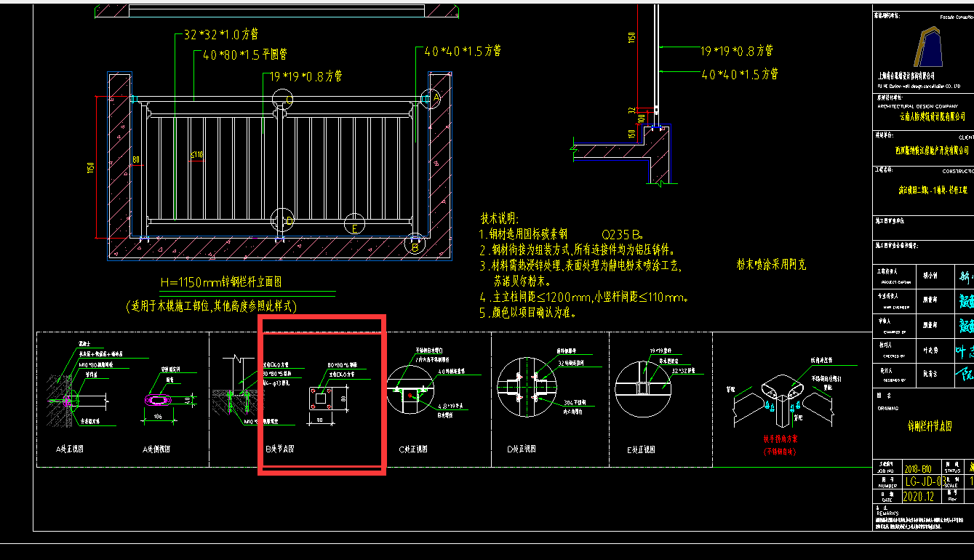The image size is (974, 560).
Task: Select the ≤110 spacing dimension
Action: [196, 155]
